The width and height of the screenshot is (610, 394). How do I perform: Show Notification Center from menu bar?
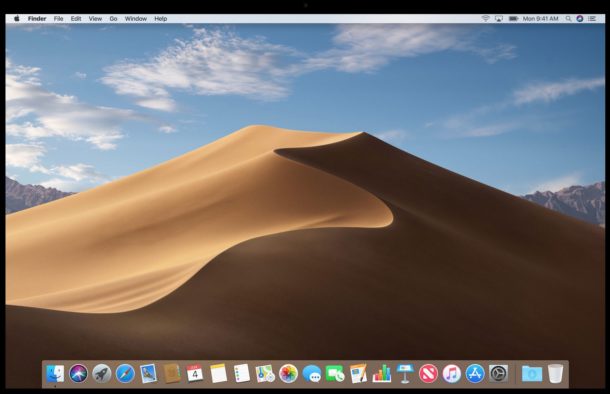coord(592,18)
